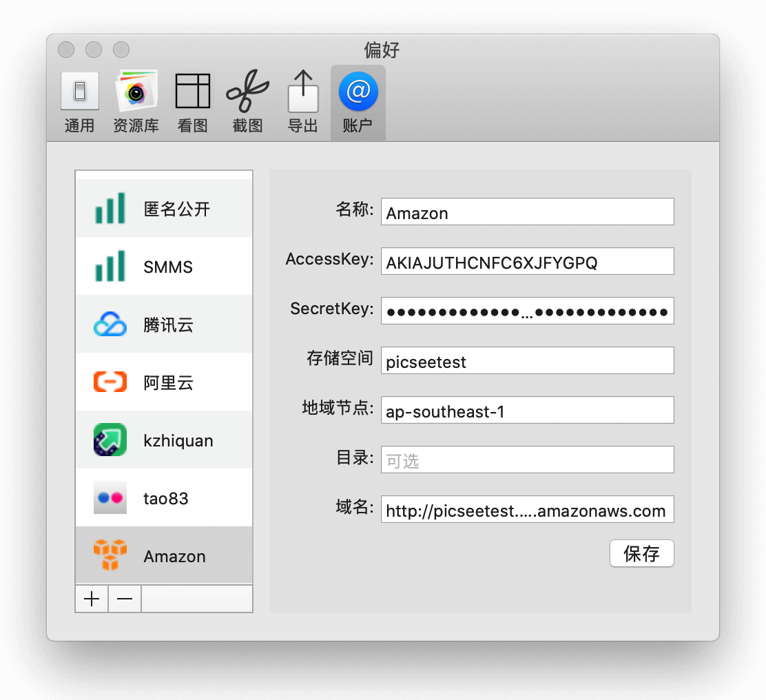Select the 导出 export tab

[x=303, y=103]
